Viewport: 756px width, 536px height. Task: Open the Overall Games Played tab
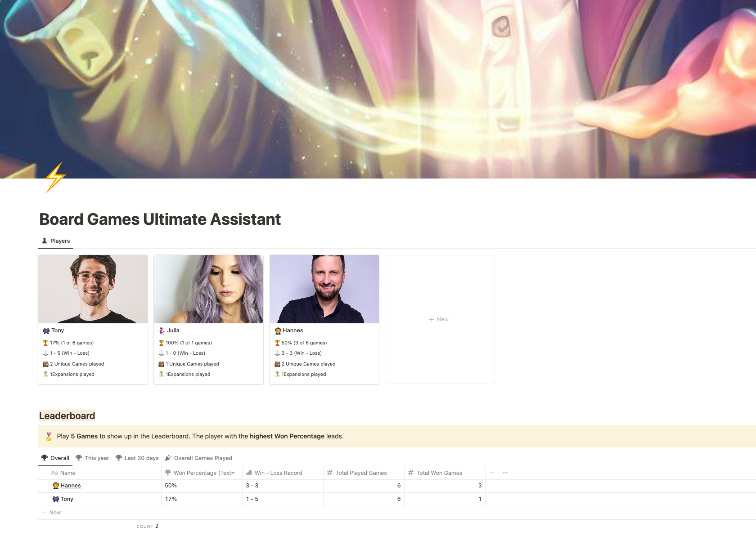coord(199,458)
